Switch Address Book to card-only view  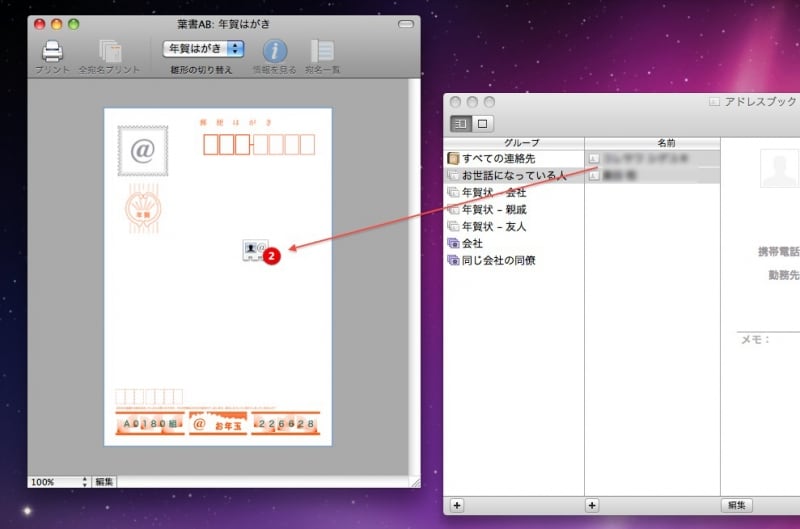pos(482,124)
